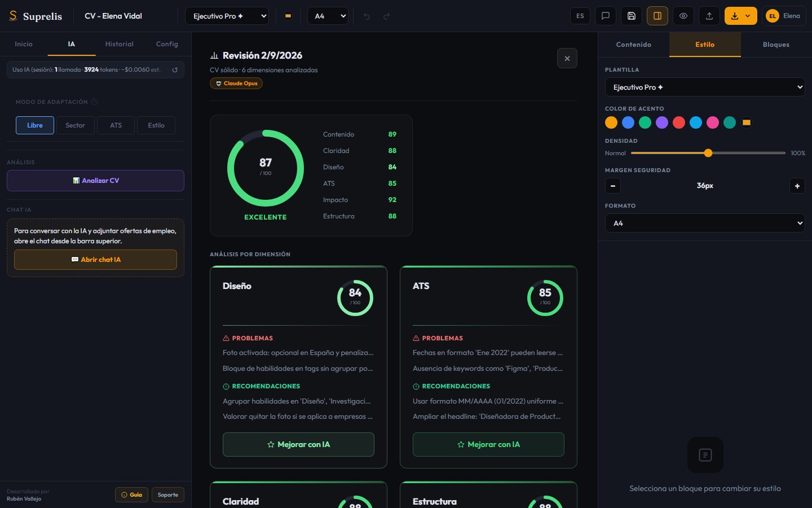Viewport: 812px width, 508px height.
Task: Click the Rubén Vallejo developer credit
Action: pyautogui.click(x=24, y=499)
